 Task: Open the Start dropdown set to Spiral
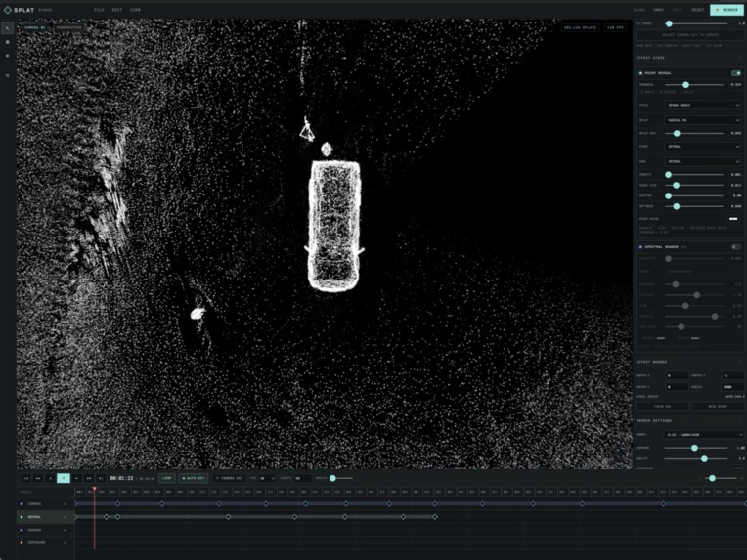[703, 147]
